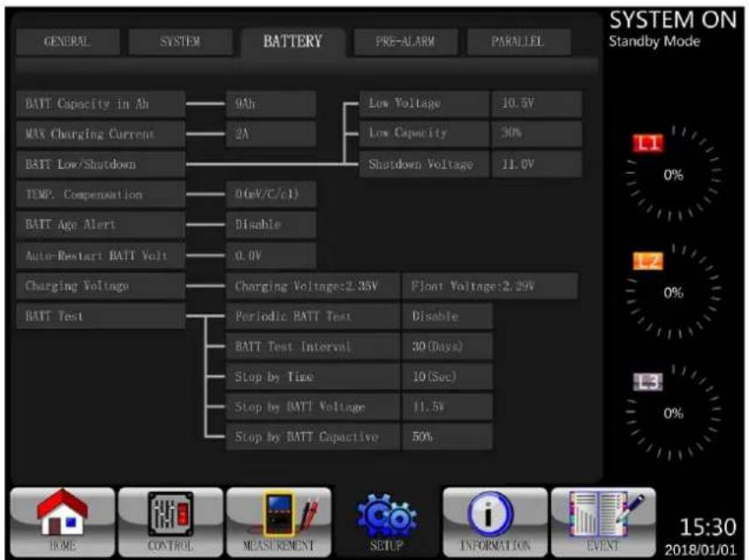Edit the 10(Sec) stop time value

tap(448, 376)
